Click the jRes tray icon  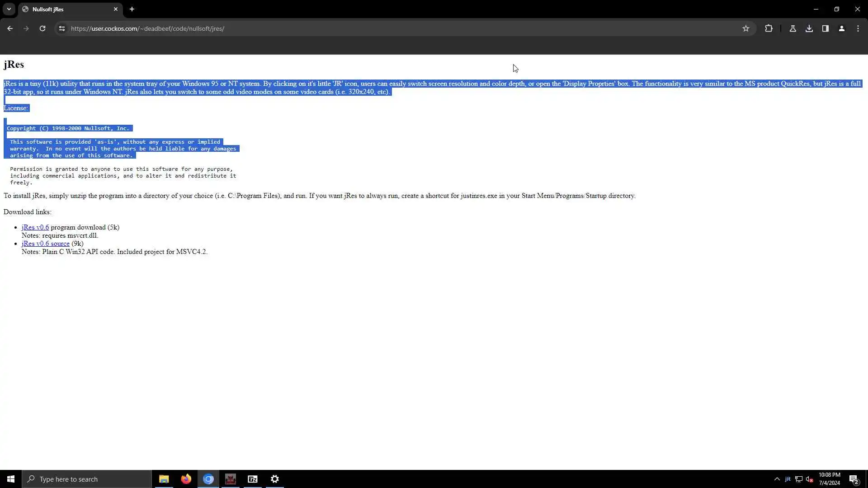[x=788, y=479]
